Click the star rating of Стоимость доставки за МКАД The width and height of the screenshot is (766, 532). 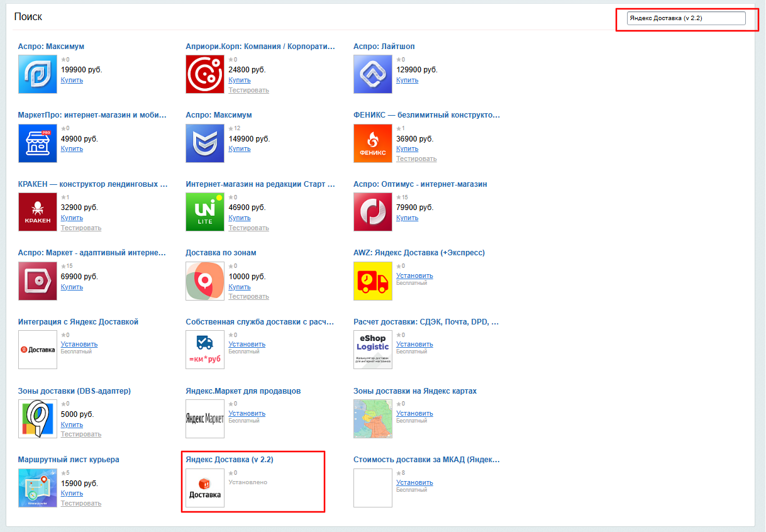click(x=401, y=472)
